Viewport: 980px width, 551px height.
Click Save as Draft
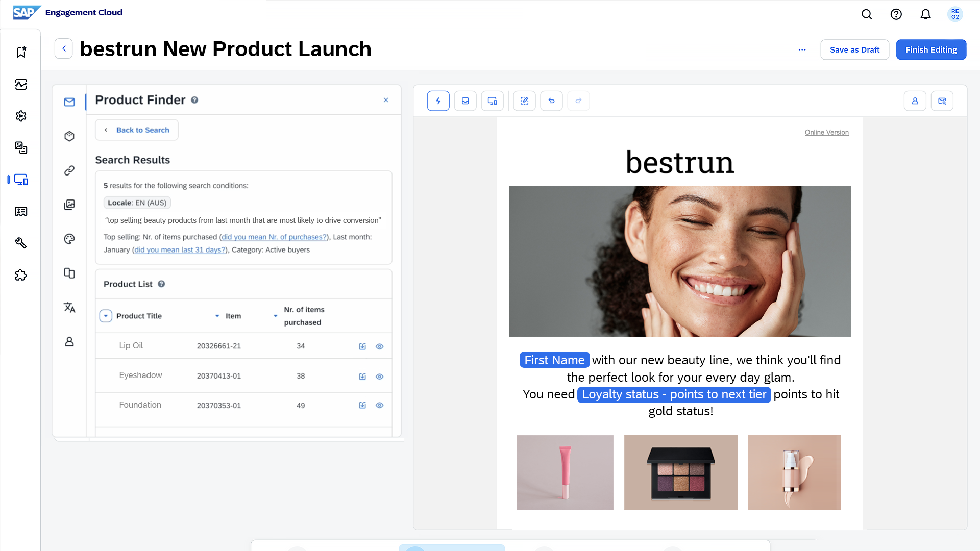pos(855,49)
